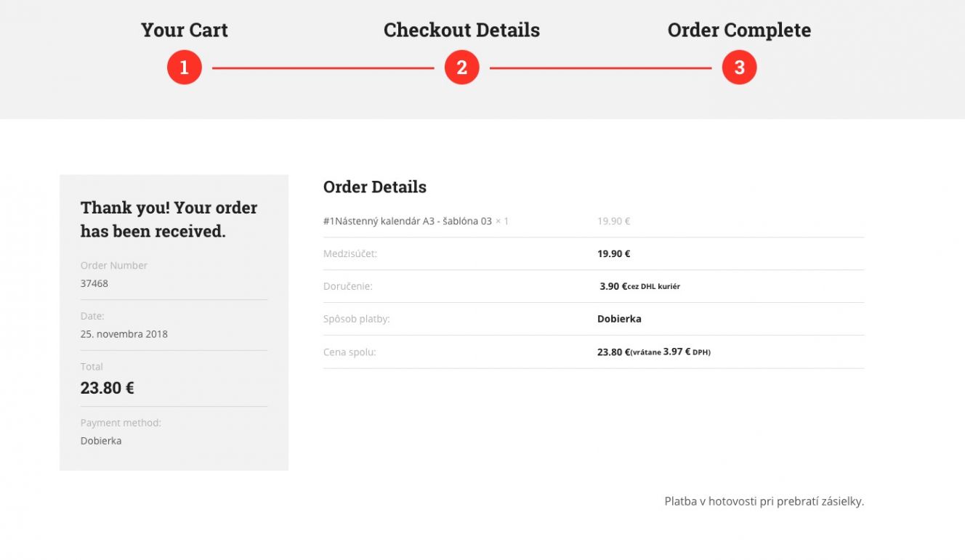Click the Medzisúčet amount 19.90 €
Viewport: 965px width, 560px height.
click(614, 253)
